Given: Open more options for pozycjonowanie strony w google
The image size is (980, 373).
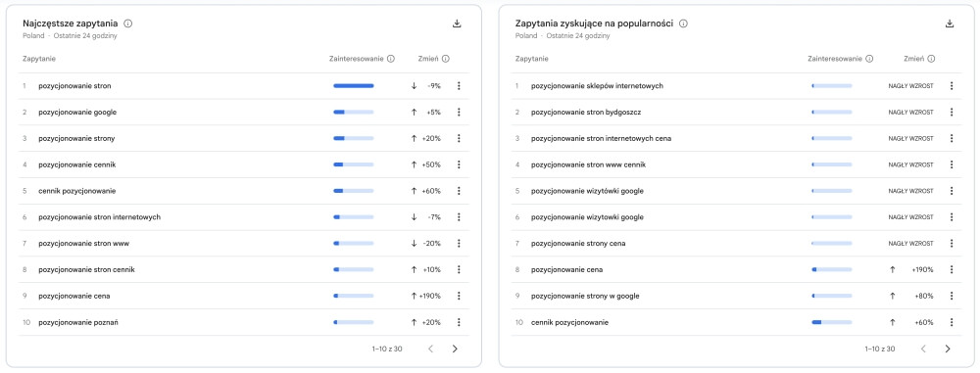Looking at the screenshot, I should coord(952,297).
